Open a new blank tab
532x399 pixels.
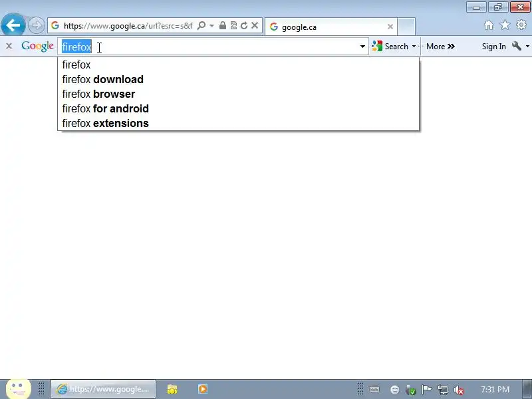coord(406,27)
